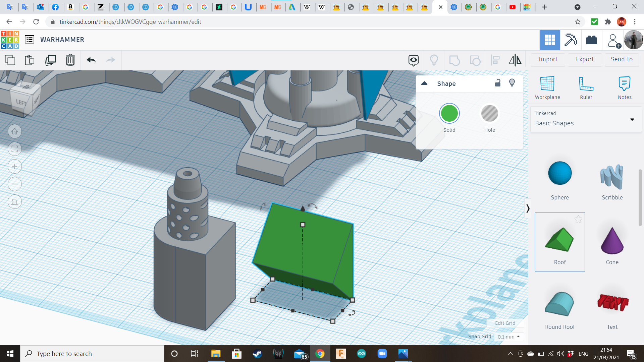Click the Solid green color swatch

click(x=449, y=114)
